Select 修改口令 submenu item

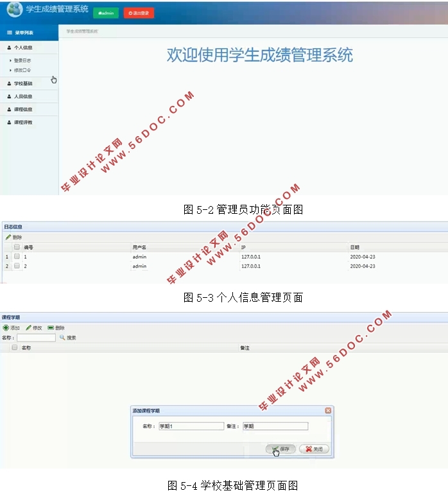point(22,70)
